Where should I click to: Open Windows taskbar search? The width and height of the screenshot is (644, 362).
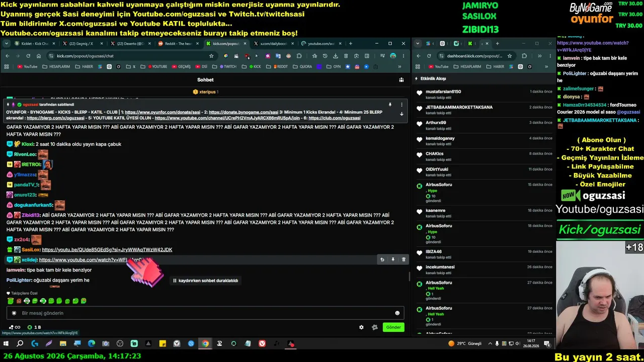coord(20,344)
